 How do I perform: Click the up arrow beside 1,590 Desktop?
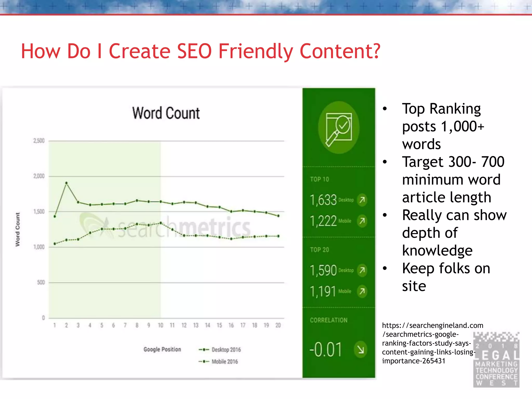tap(362, 270)
